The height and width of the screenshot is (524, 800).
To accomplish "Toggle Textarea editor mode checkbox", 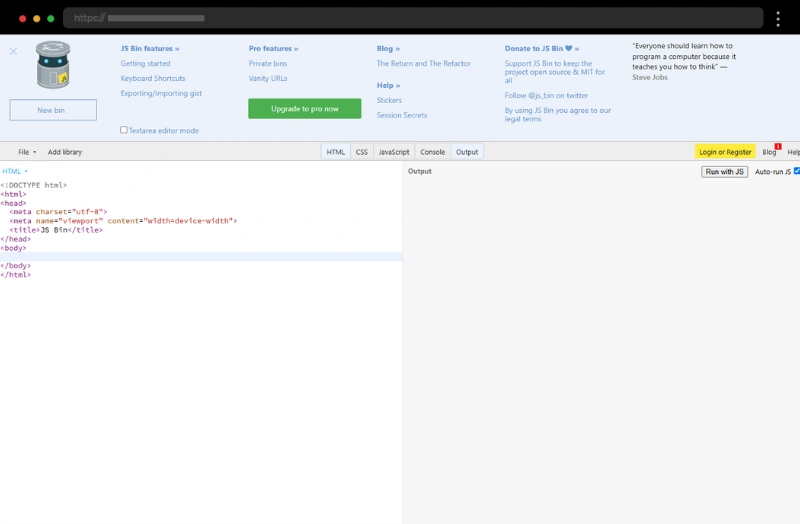I will pyautogui.click(x=123, y=130).
